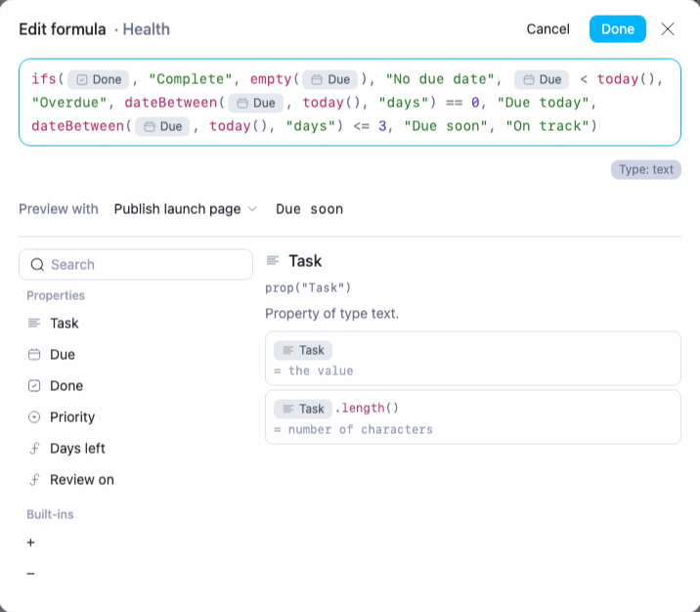Close the Edit formula dialog
The width and height of the screenshot is (700, 612).
pyautogui.click(x=668, y=29)
